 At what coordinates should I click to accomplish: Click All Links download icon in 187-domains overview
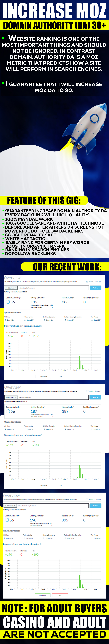click(x=5, y=429)
